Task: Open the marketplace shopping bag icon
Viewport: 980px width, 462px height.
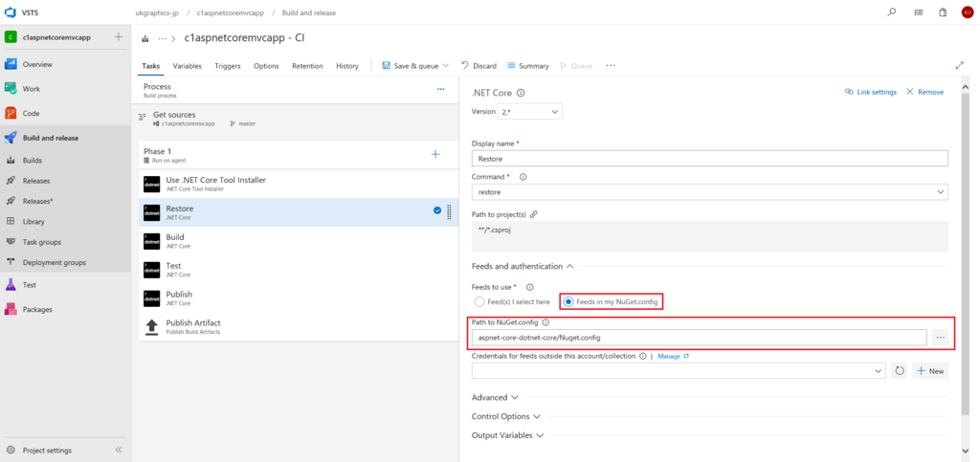Action: click(943, 11)
